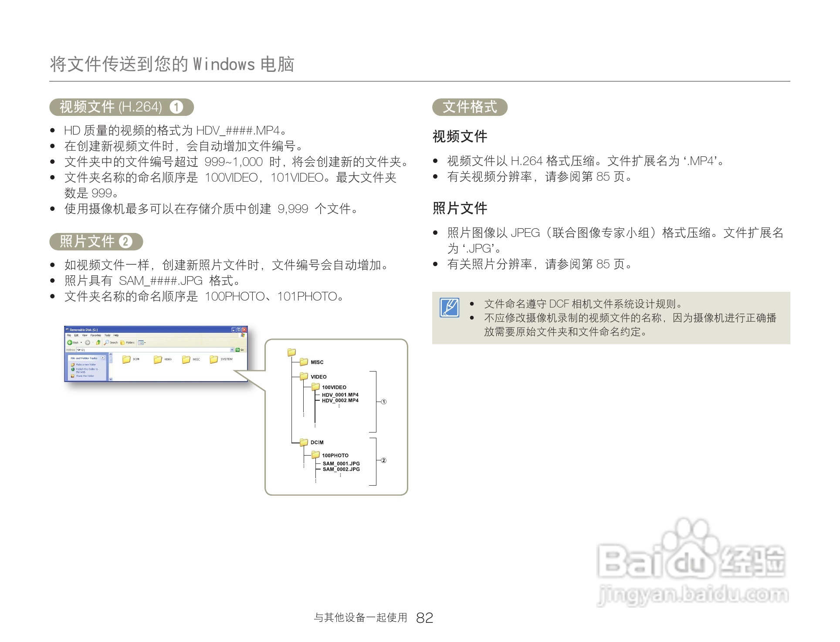Click the Up folder toolbar icon
The height and width of the screenshot is (642, 840).
[x=98, y=342]
